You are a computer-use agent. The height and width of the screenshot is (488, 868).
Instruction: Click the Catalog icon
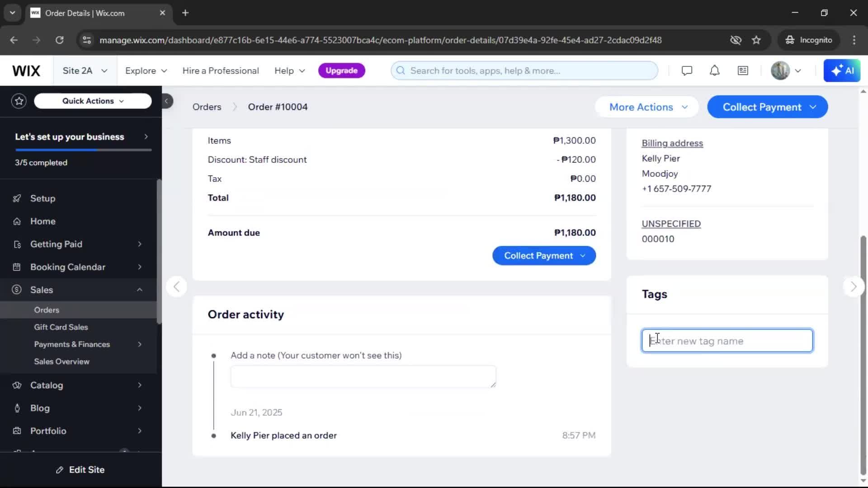point(17,385)
